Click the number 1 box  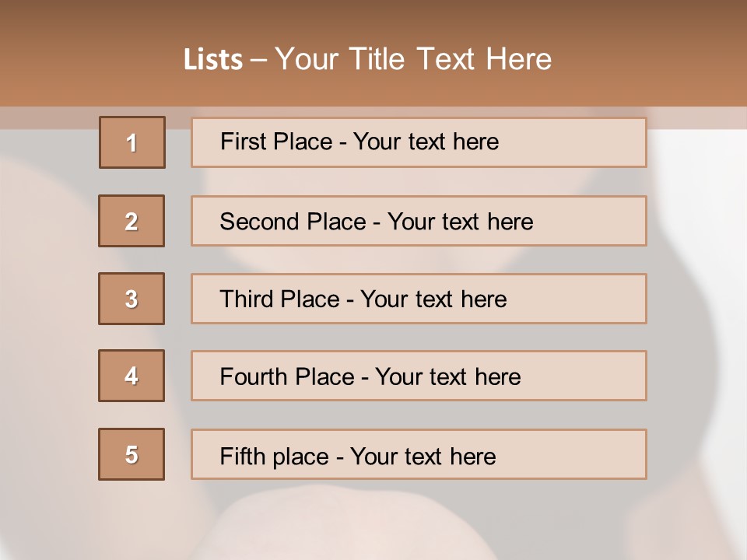[x=132, y=142]
